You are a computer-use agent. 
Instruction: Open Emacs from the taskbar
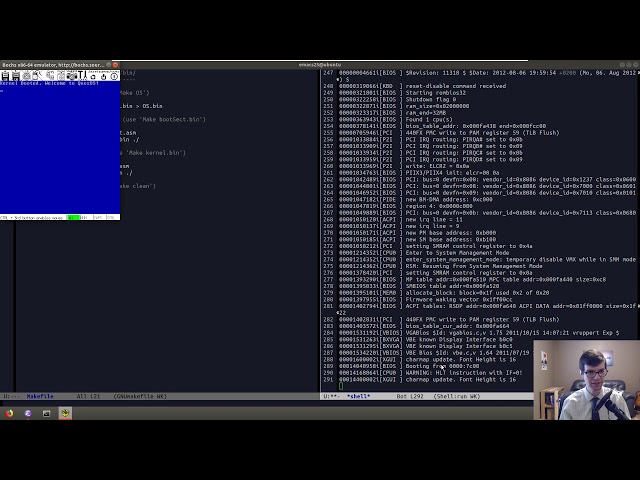coord(28,413)
